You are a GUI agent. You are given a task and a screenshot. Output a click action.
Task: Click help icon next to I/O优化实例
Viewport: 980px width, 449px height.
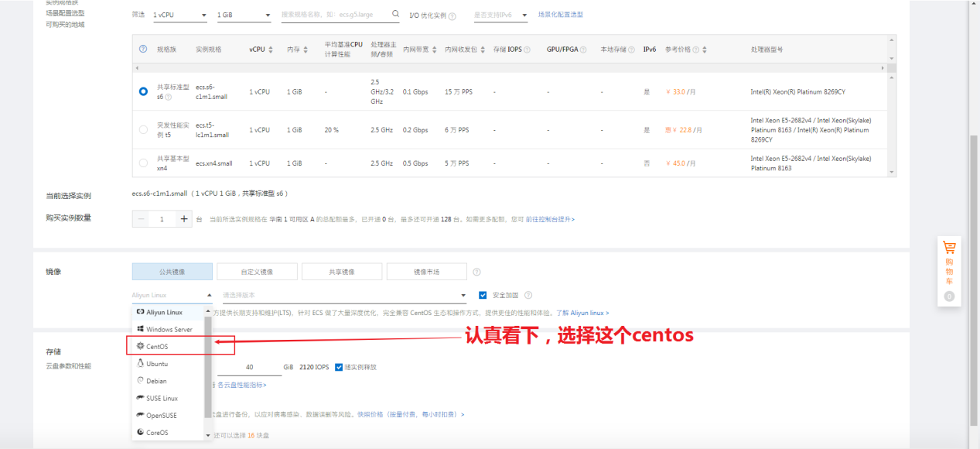[452, 15]
